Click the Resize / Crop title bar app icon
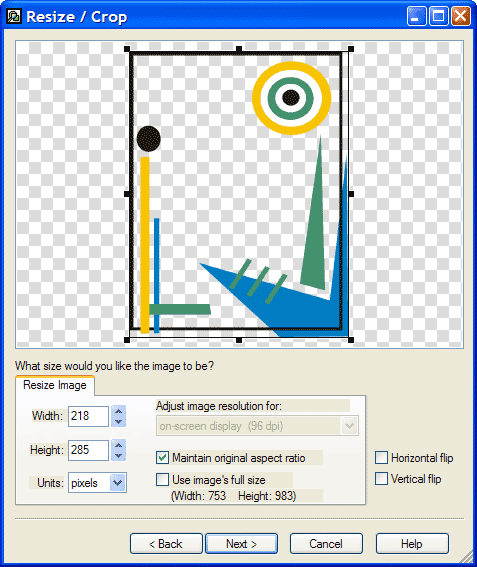The image size is (477, 567). click(14, 16)
